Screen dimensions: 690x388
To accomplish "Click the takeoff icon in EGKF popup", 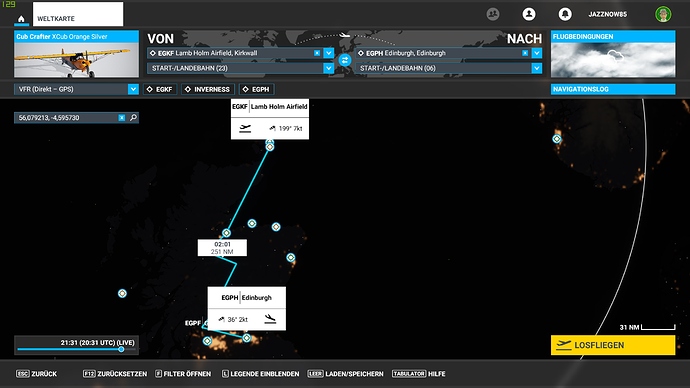I will coord(245,128).
